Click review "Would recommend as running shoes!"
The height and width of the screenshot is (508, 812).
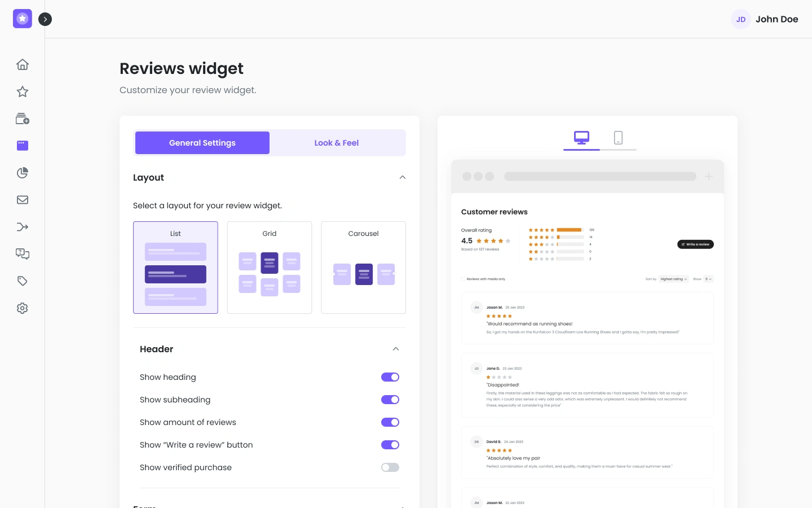588,318
